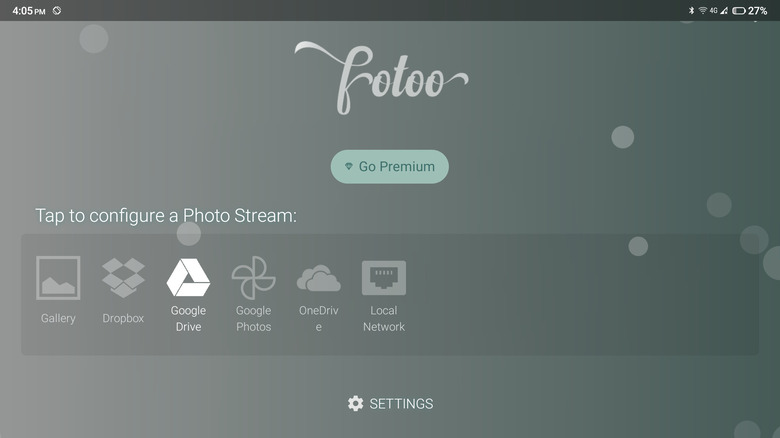
Task: Open the Gallery picture icon
Action: click(x=58, y=278)
